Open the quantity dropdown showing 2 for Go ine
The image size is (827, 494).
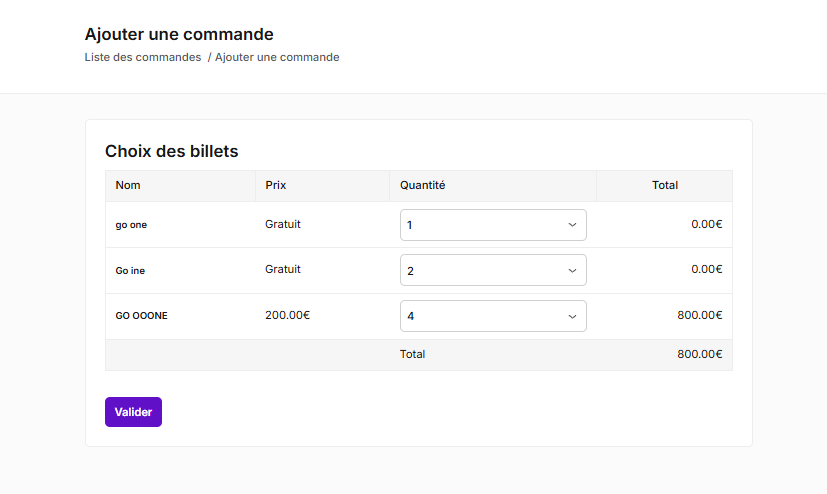[493, 270]
